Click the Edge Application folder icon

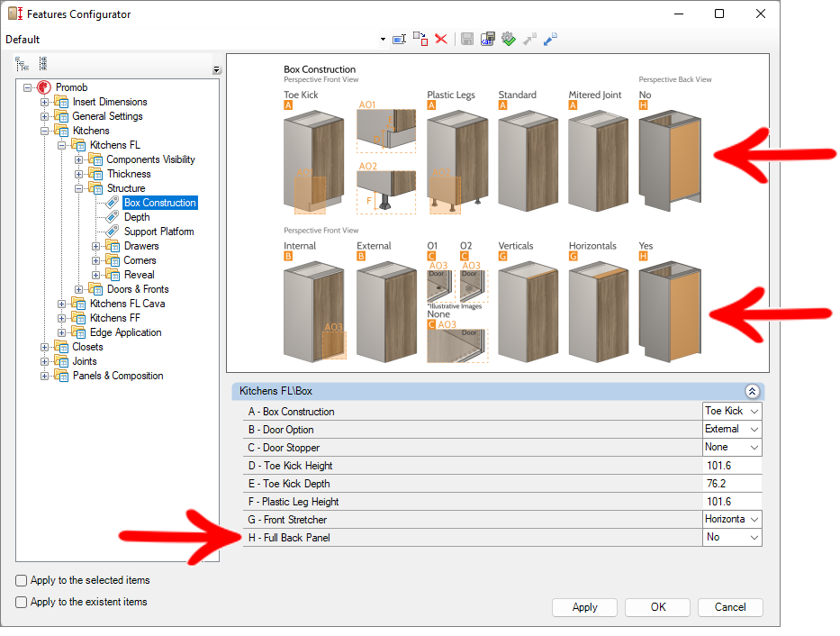[x=78, y=332]
